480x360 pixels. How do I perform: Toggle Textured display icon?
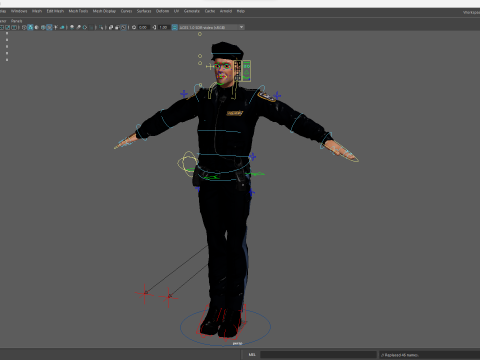[x=49, y=27]
